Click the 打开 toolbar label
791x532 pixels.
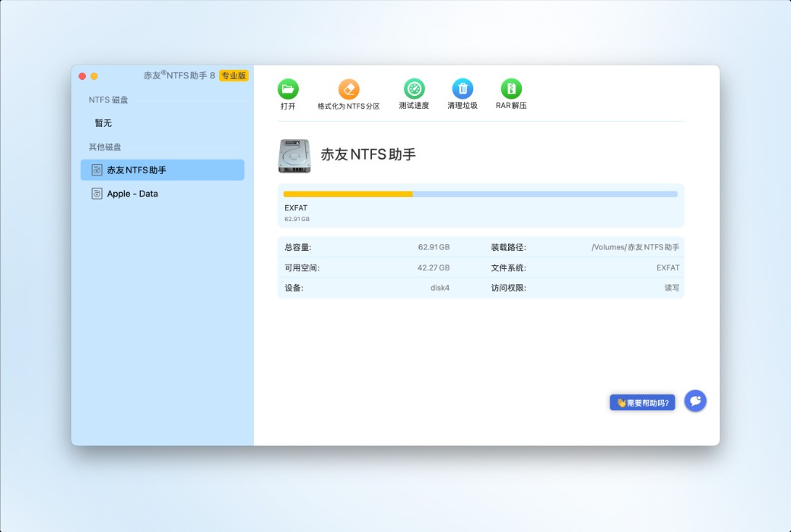288,106
